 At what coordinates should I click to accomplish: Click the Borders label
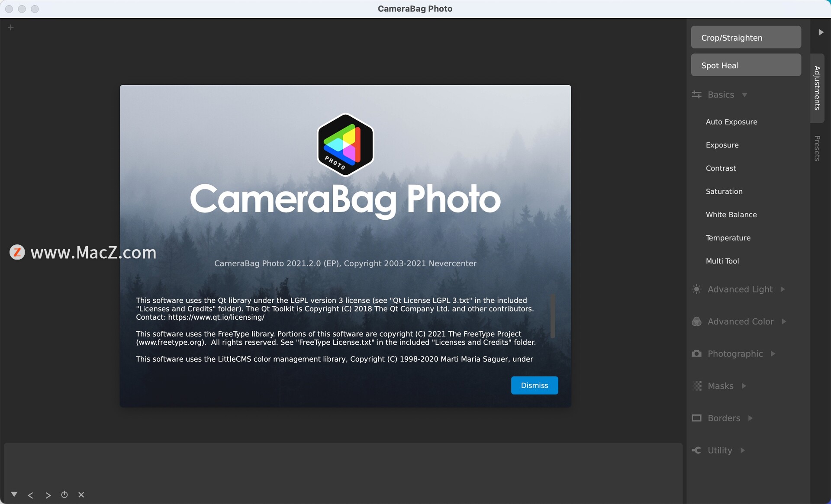click(x=724, y=418)
